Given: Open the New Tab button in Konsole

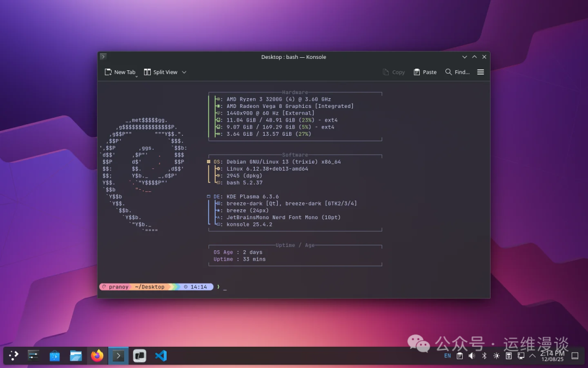Looking at the screenshot, I should pyautogui.click(x=120, y=72).
